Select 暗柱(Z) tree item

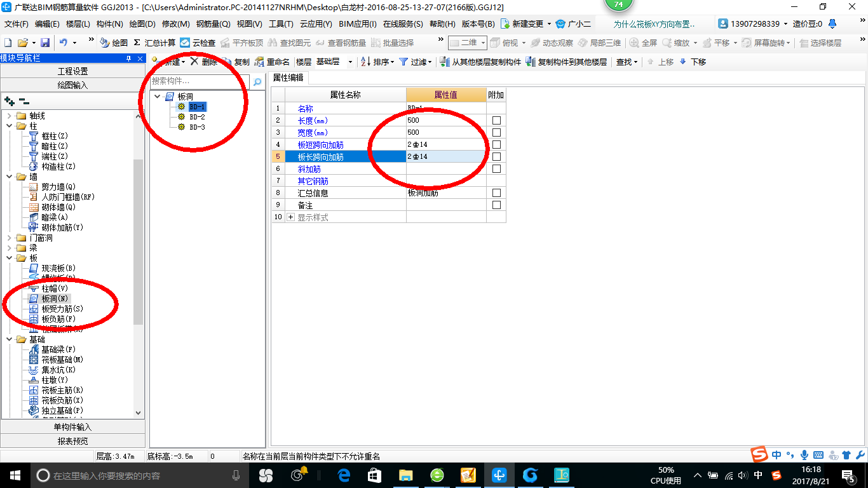point(54,146)
